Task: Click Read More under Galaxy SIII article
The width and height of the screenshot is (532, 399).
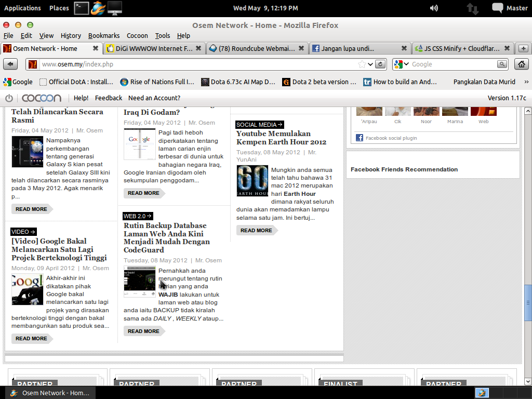Action: 31,209
